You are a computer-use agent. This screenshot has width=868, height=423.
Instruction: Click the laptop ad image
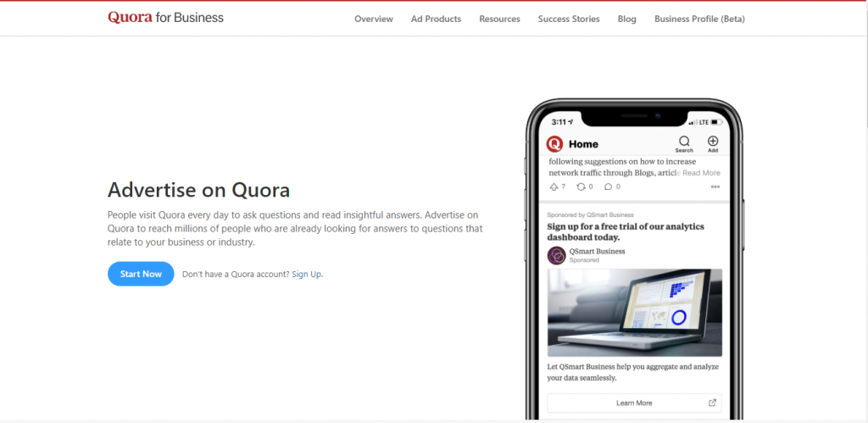click(635, 313)
